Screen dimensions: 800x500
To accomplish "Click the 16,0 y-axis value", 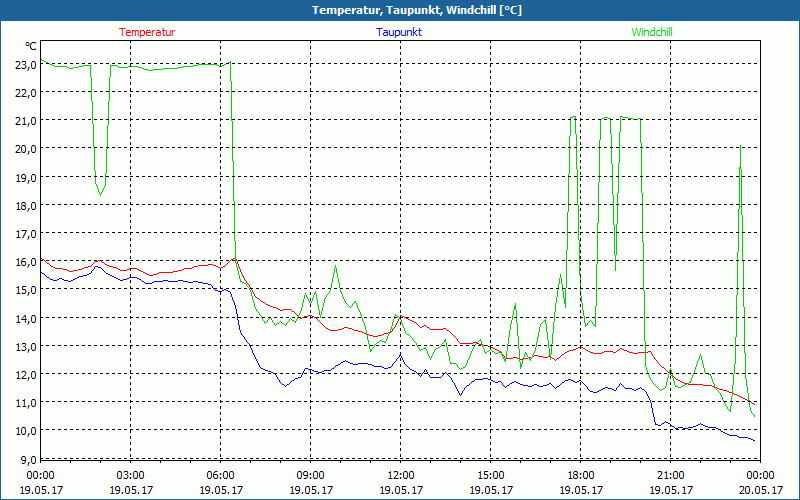I will point(27,262).
